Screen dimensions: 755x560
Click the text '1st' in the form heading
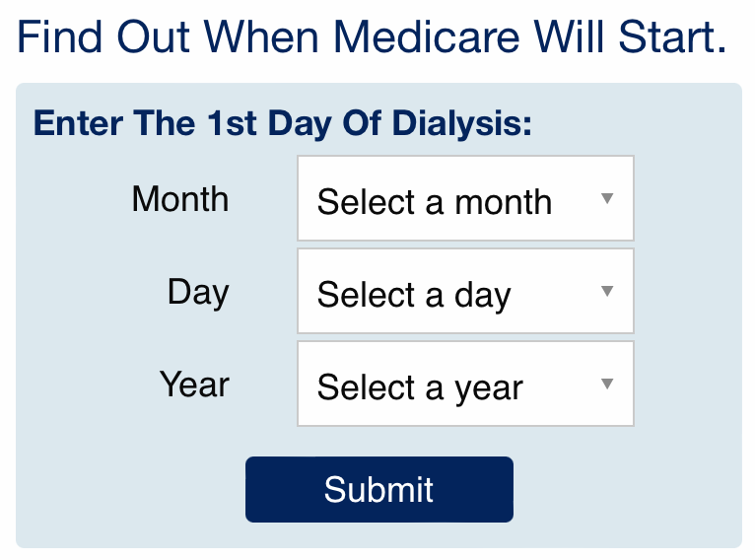[x=232, y=123]
